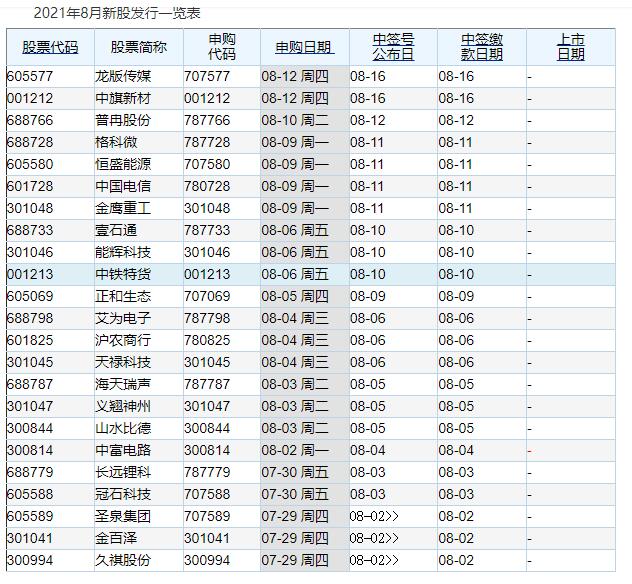
Task: Click subscription code 001213
Action: [x=207, y=274]
